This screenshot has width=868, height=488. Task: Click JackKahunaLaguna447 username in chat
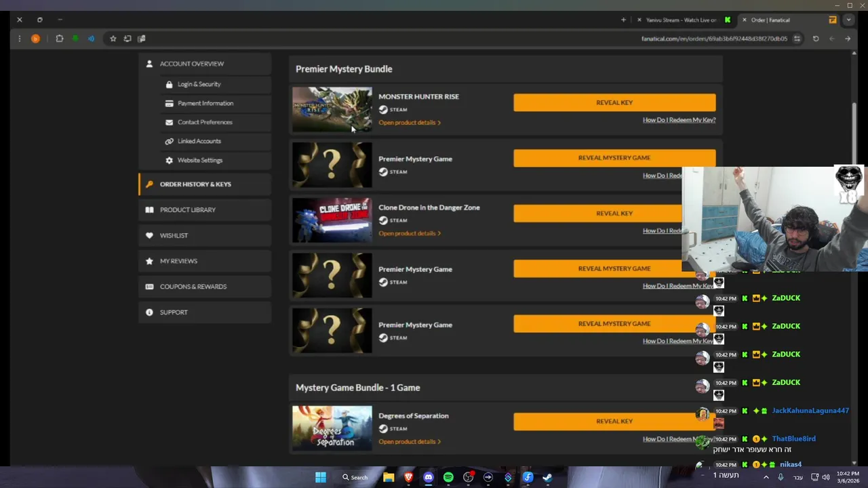tap(810, 411)
